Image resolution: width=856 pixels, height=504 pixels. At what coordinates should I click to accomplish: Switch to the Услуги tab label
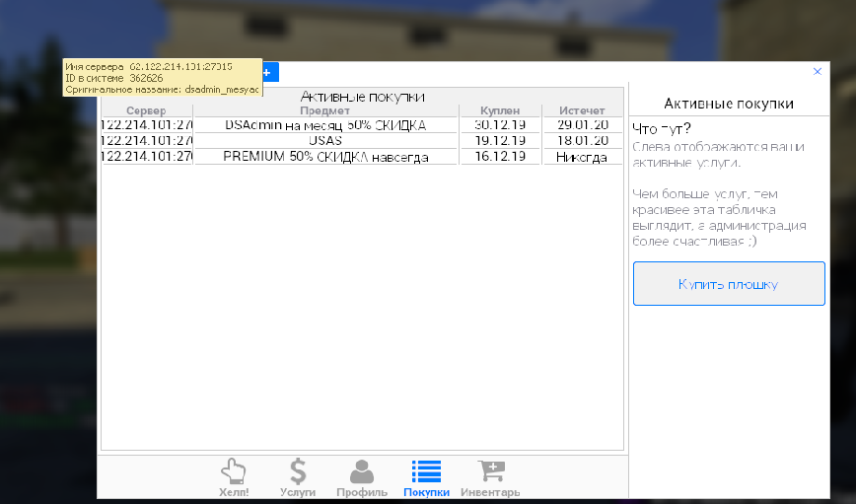[297, 491]
